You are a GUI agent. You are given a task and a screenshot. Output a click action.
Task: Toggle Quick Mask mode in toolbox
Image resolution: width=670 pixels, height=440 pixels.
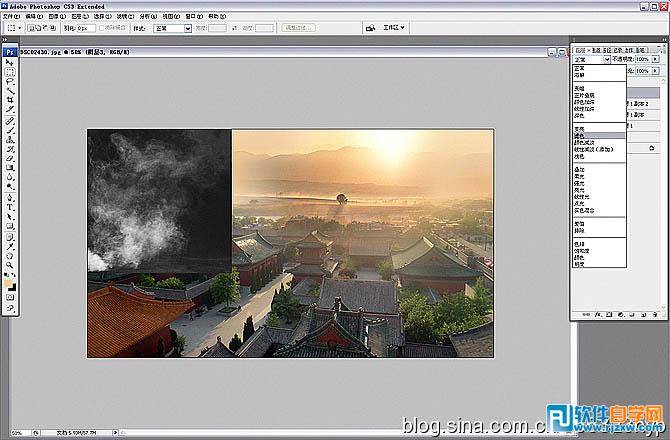point(10,297)
